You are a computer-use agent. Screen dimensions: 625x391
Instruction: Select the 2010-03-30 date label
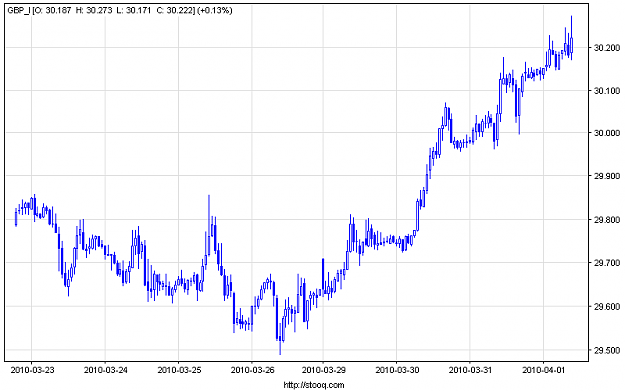(x=397, y=370)
